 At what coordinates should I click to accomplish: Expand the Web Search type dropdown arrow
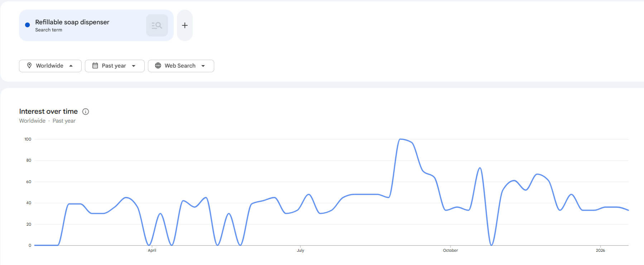(x=203, y=66)
